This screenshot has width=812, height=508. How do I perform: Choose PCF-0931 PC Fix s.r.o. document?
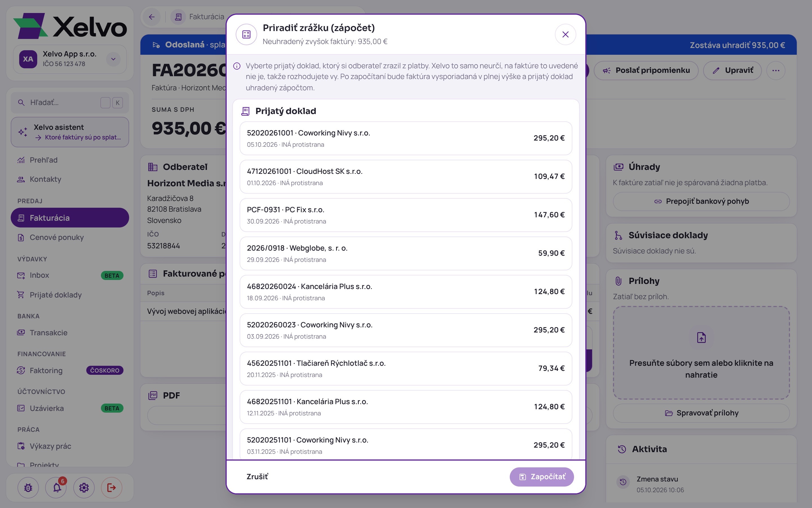pyautogui.click(x=406, y=215)
